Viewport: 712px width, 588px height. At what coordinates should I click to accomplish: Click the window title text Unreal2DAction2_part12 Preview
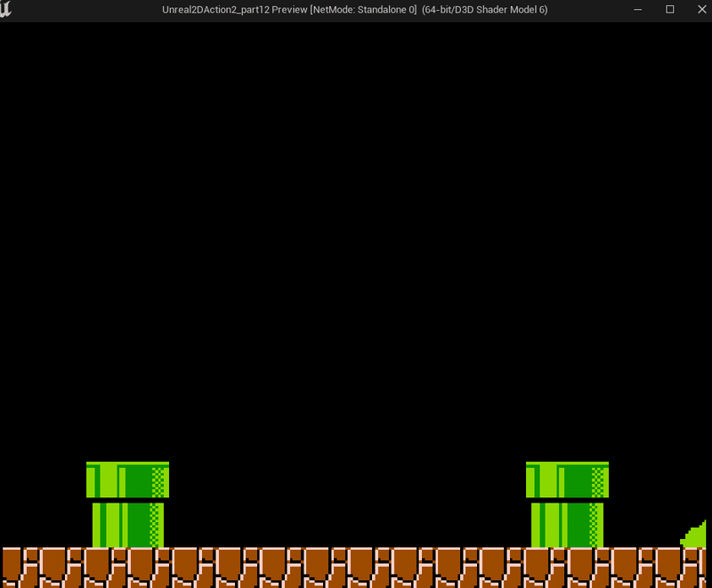pyautogui.click(x=234, y=10)
